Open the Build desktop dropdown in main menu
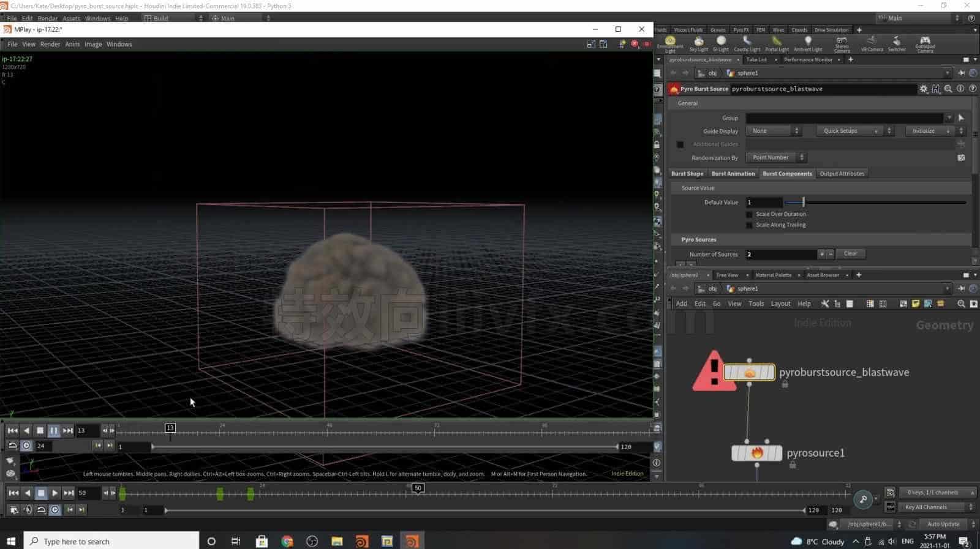Viewport: 980px width, 549px height. pos(173,18)
